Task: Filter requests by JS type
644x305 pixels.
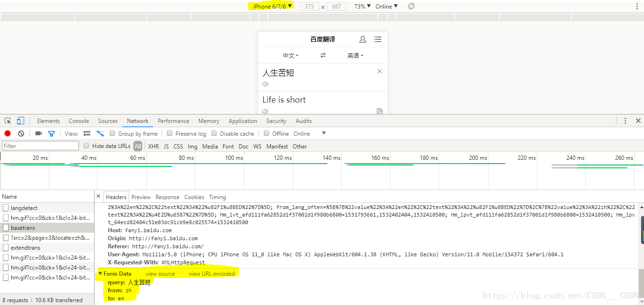Action: 166,146
